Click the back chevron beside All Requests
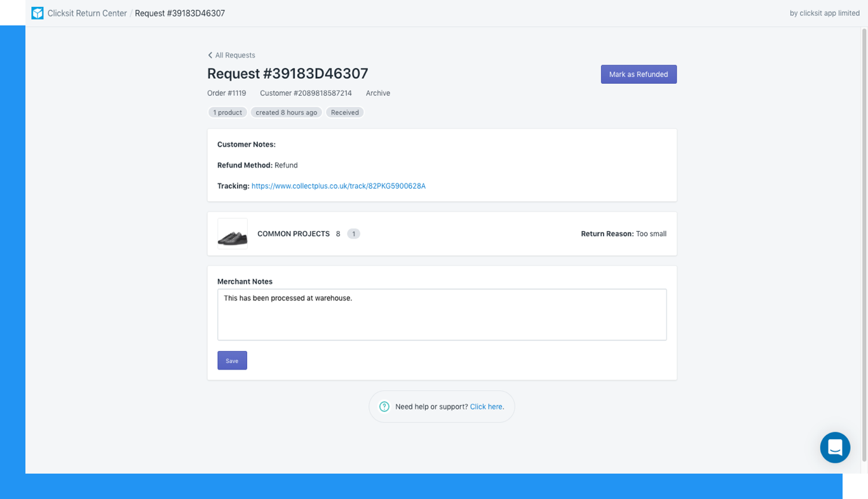Screen dimensions: 868x499 (210, 55)
